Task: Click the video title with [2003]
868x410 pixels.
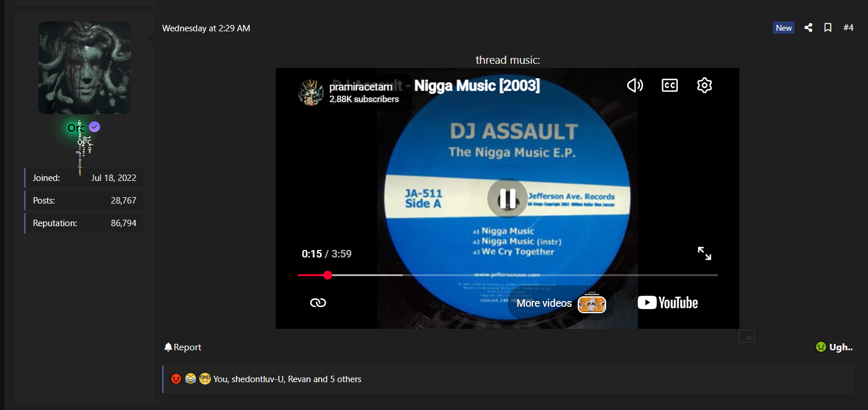Action: pos(477,86)
